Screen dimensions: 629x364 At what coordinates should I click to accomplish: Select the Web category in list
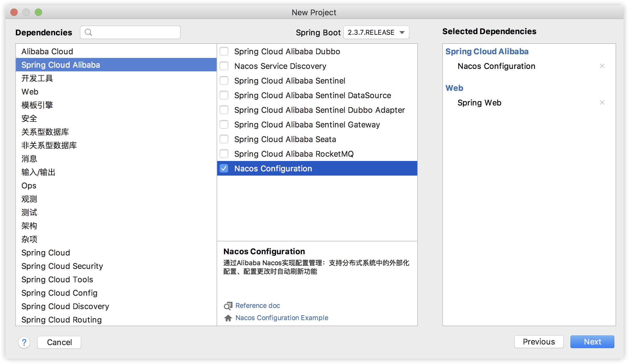tap(30, 91)
